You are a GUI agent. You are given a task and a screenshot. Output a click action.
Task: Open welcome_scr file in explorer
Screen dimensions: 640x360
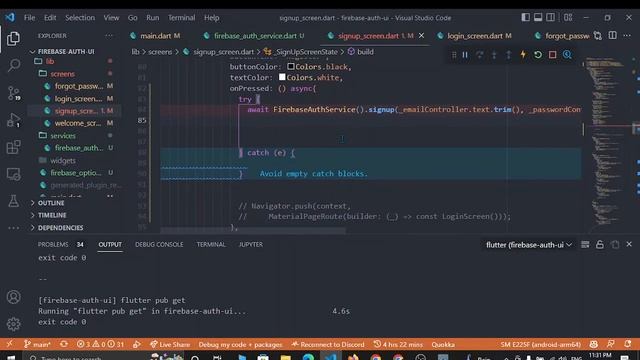(78, 123)
